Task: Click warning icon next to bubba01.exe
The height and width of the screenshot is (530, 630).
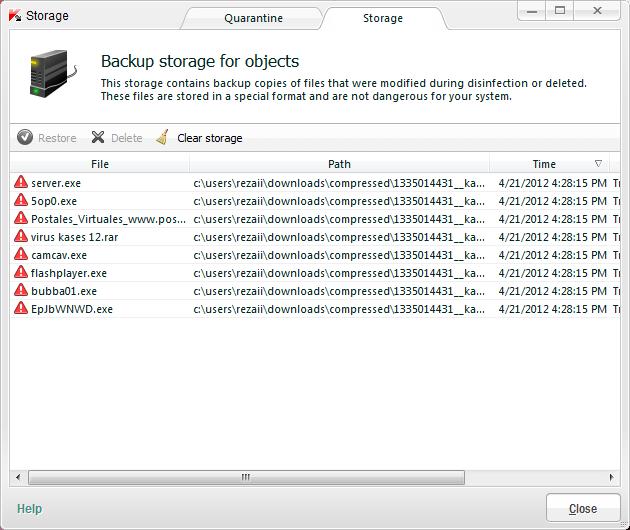Action: pos(21,290)
